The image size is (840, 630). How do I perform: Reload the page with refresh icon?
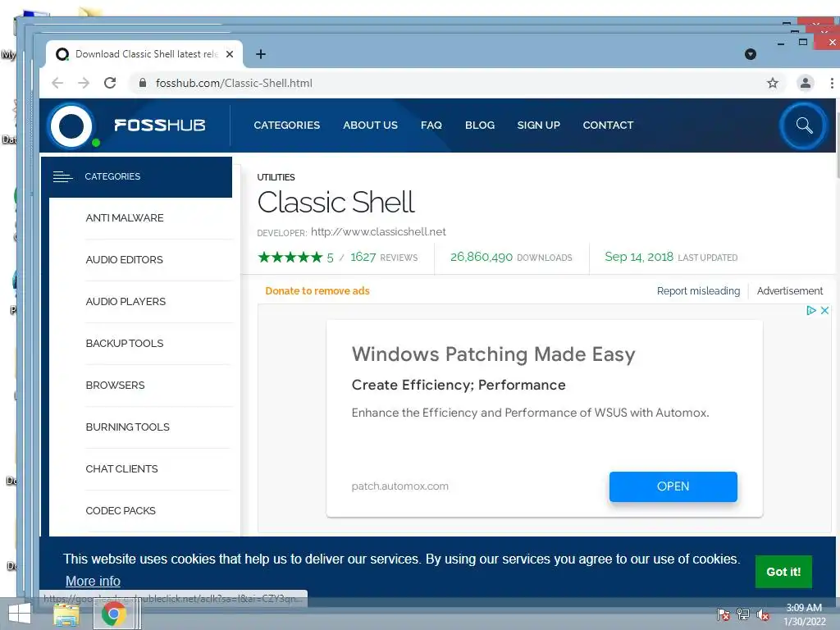click(110, 83)
